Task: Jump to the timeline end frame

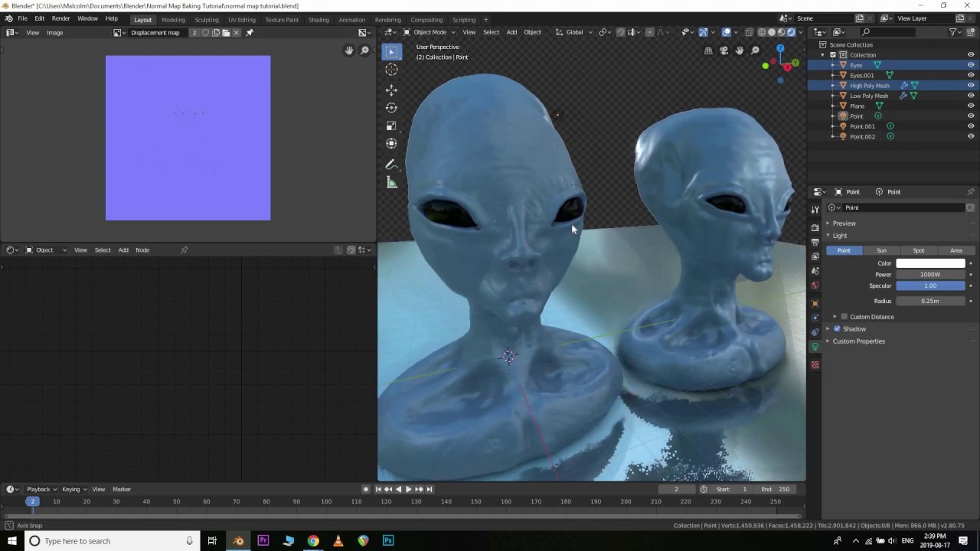Action: click(429, 489)
